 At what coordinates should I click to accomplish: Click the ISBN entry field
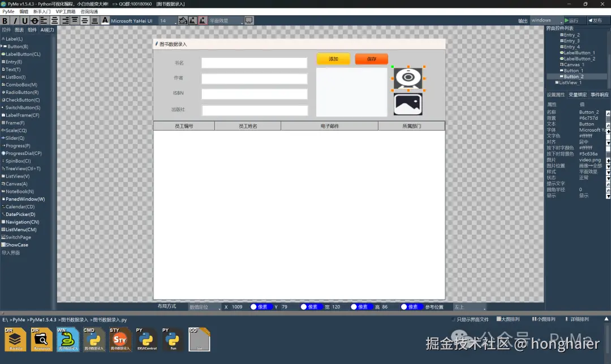coord(255,94)
